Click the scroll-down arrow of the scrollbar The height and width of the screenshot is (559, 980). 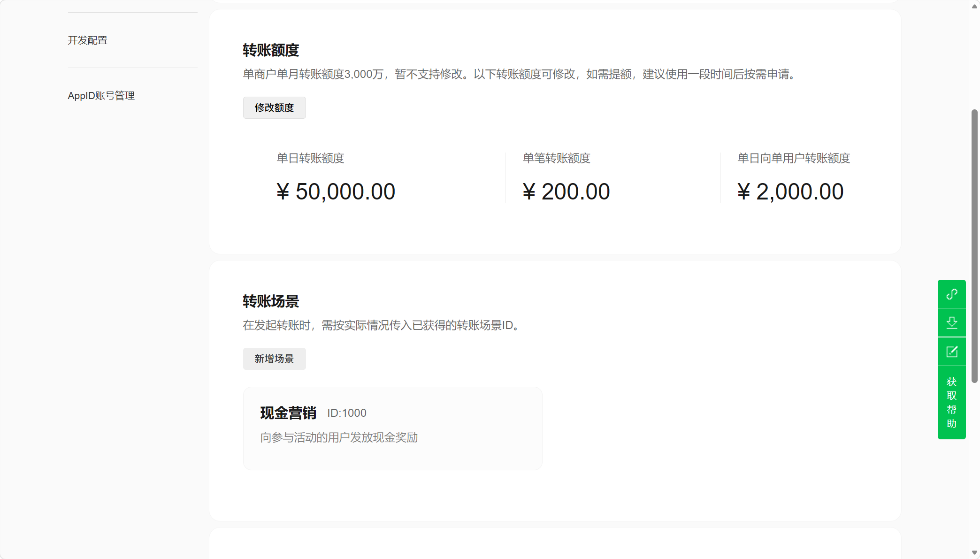point(974,553)
